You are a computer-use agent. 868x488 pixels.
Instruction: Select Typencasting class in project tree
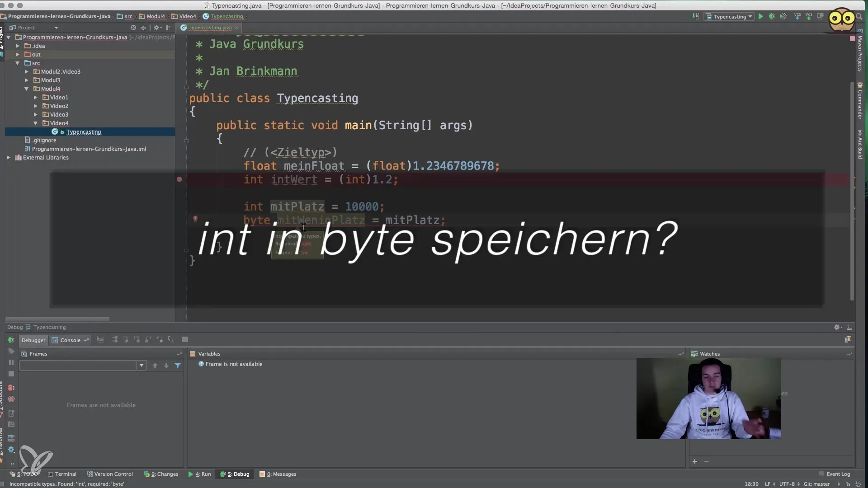[84, 132]
